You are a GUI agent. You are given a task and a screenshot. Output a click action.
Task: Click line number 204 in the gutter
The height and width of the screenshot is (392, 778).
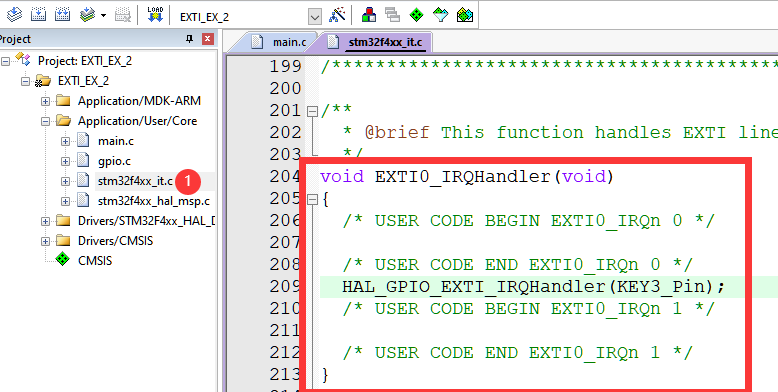pos(285,177)
